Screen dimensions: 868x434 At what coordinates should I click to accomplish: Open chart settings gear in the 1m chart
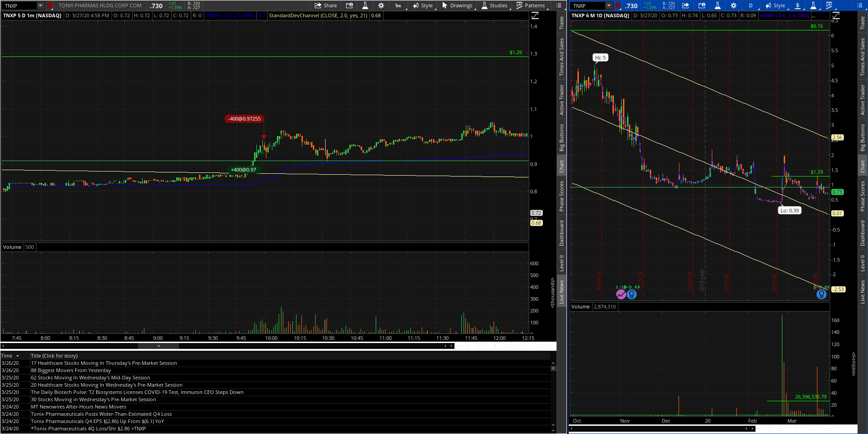pos(381,5)
